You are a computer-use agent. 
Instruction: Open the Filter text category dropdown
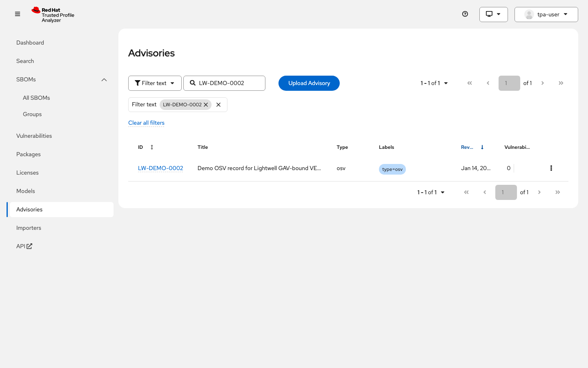click(155, 83)
